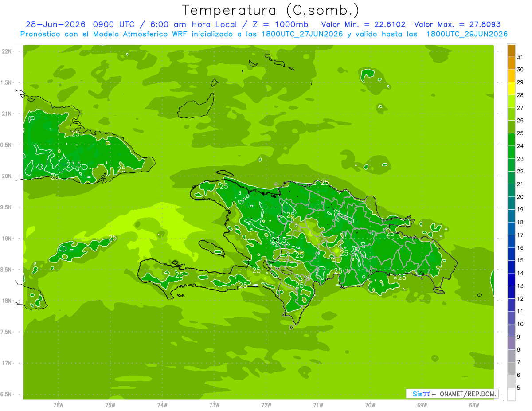Click the legend value 27

520,108
